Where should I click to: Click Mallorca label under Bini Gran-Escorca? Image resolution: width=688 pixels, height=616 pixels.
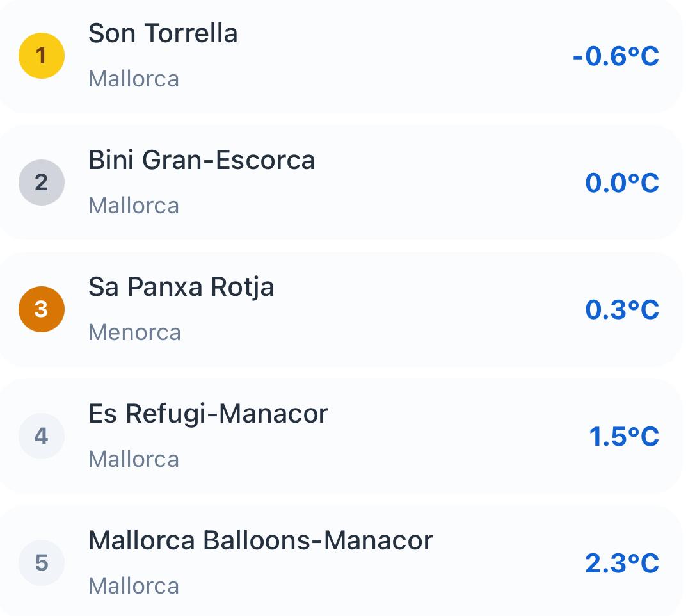pyautogui.click(x=134, y=206)
